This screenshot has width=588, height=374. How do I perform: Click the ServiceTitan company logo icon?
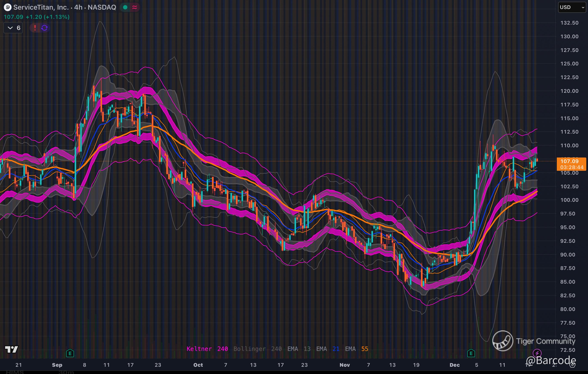[x=7, y=7]
